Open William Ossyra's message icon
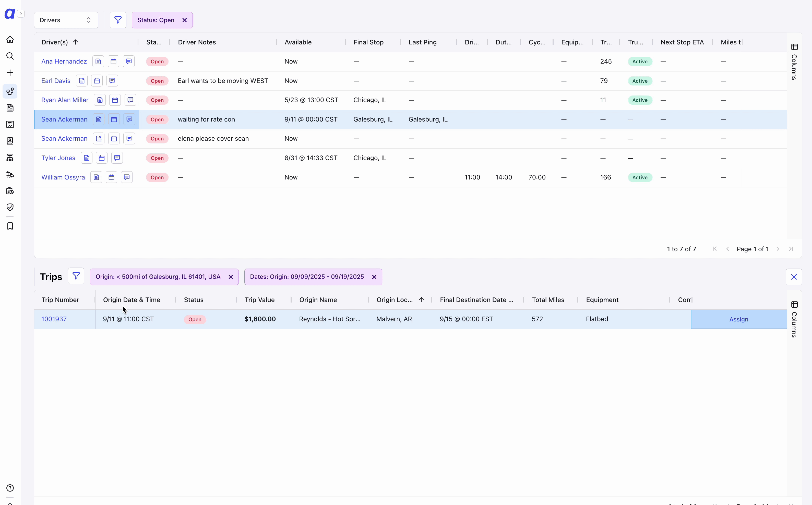 click(x=127, y=177)
